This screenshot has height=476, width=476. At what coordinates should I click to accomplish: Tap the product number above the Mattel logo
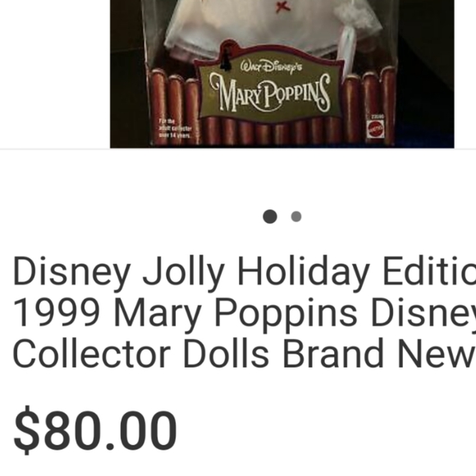(x=378, y=117)
